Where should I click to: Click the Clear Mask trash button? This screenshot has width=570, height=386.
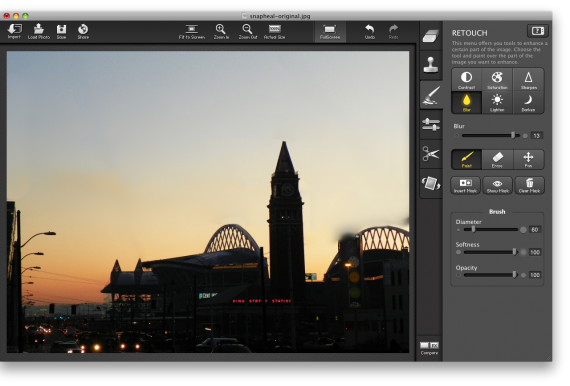(x=529, y=185)
